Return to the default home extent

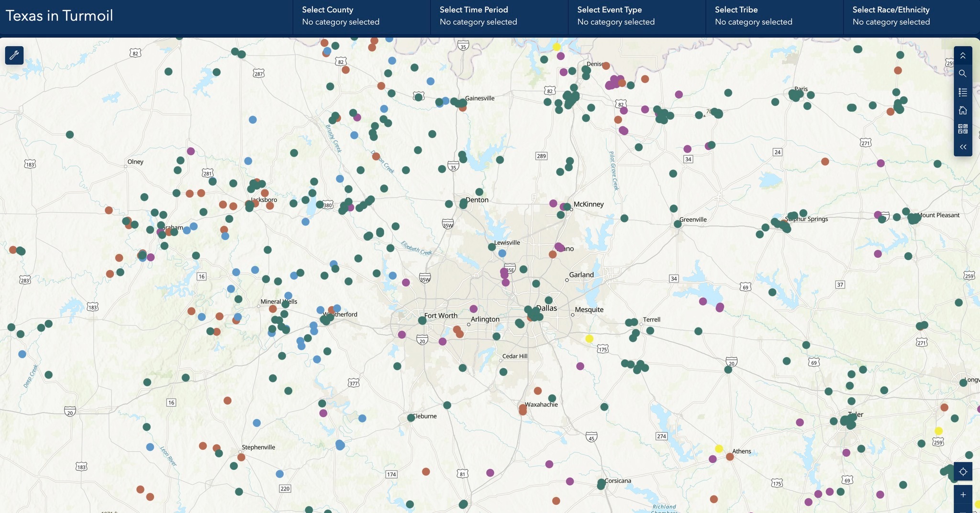(963, 110)
